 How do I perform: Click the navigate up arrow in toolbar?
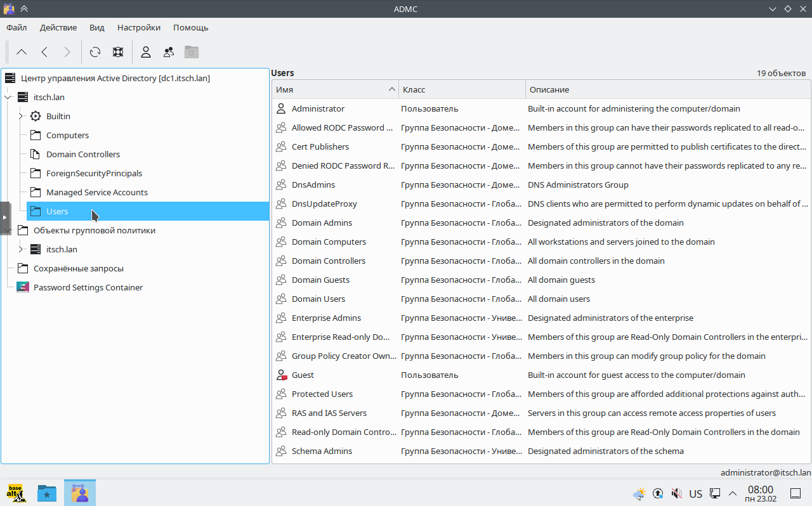(22, 53)
